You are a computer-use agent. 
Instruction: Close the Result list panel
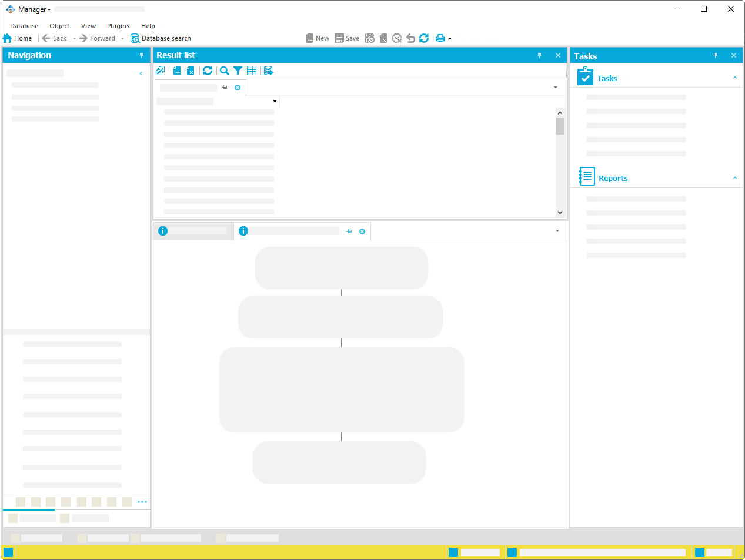(558, 55)
